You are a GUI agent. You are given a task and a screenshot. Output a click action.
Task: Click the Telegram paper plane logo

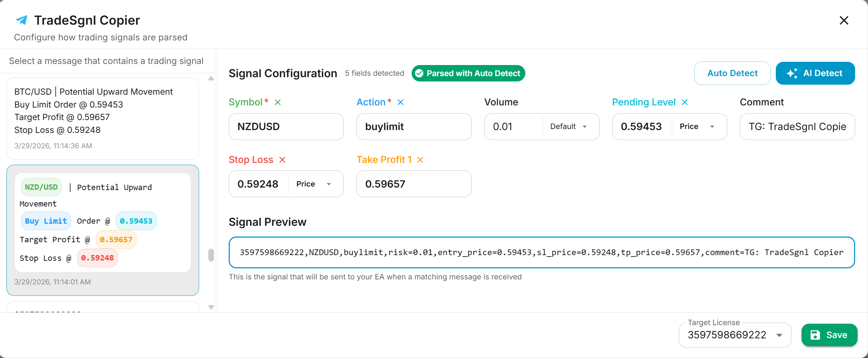22,20
